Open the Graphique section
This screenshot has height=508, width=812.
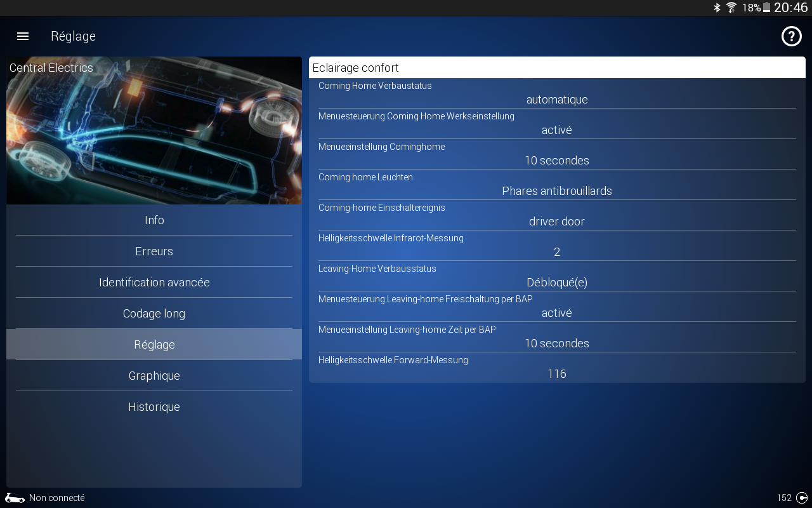[154, 376]
